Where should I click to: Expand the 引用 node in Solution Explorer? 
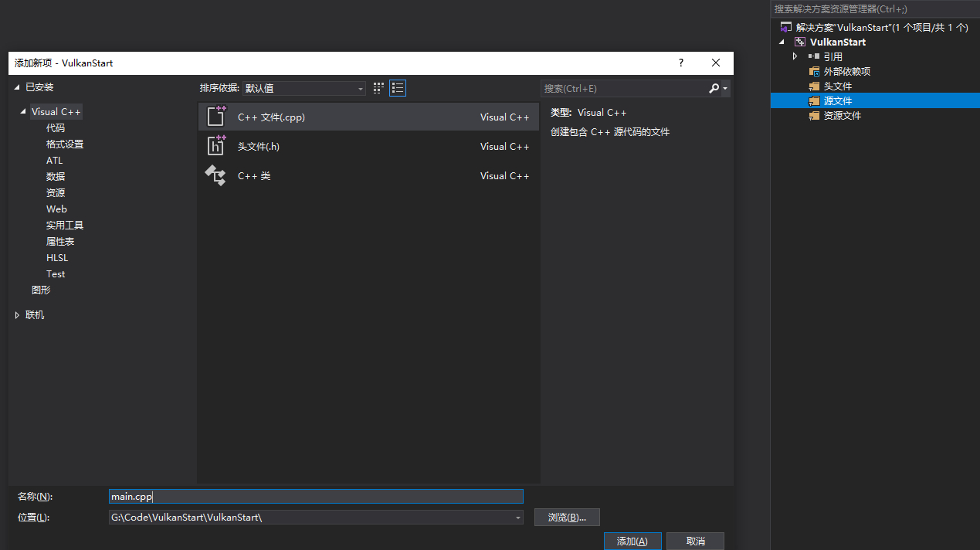(x=795, y=56)
